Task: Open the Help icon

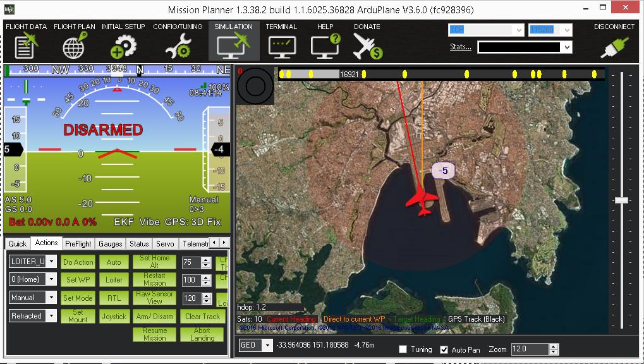Action: [x=325, y=43]
